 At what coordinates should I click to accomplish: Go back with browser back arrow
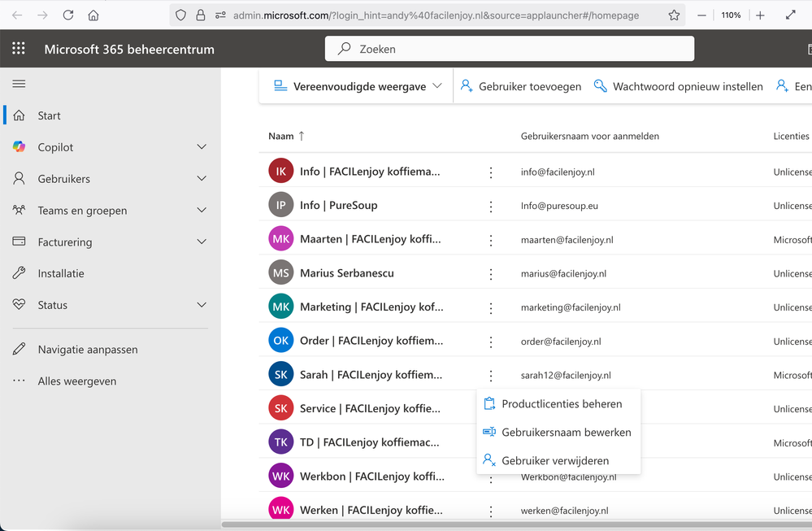coord(17,15)
